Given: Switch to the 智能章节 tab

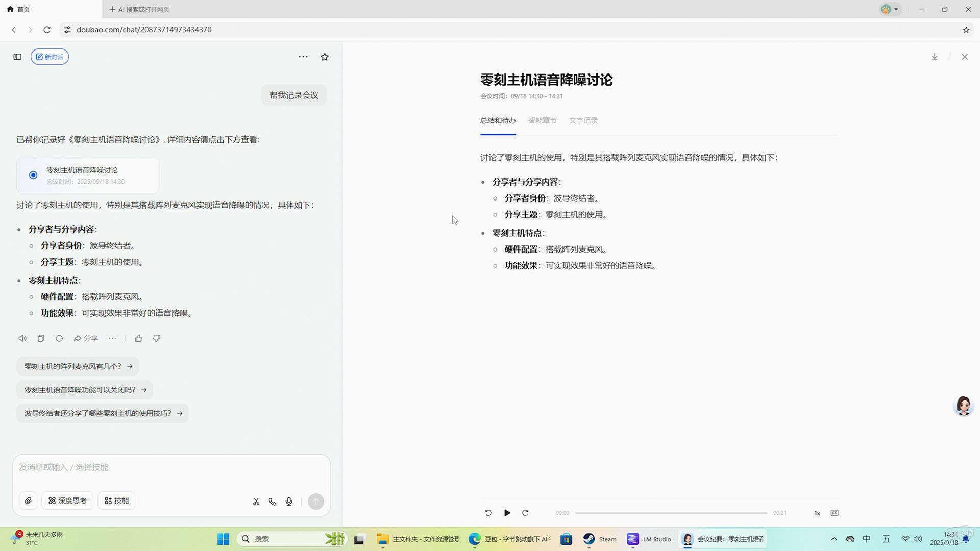Looking at the screenshot, I should pyautogui.click(x=542, y=120).
